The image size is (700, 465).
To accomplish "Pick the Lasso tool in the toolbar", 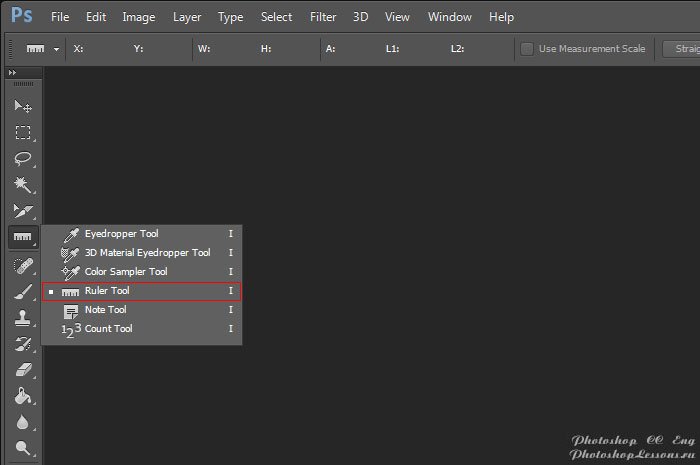I will coord(22,159).
